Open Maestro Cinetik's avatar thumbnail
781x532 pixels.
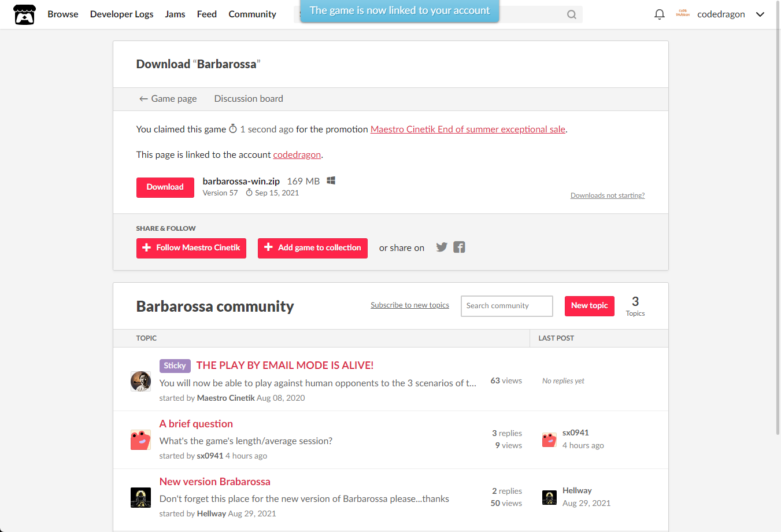[140, 382]
